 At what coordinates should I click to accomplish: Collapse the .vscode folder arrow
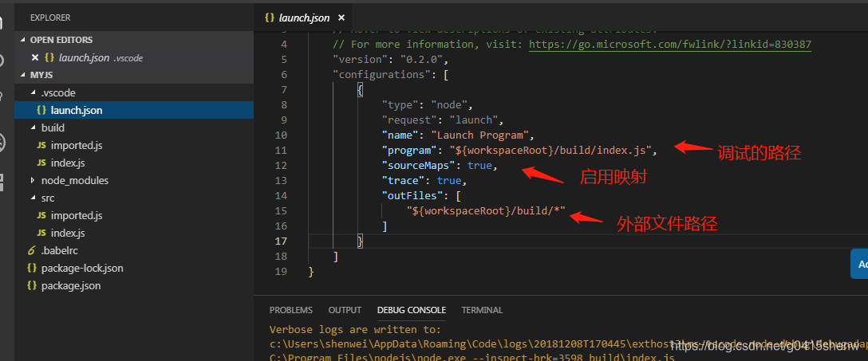coord(34,93)
